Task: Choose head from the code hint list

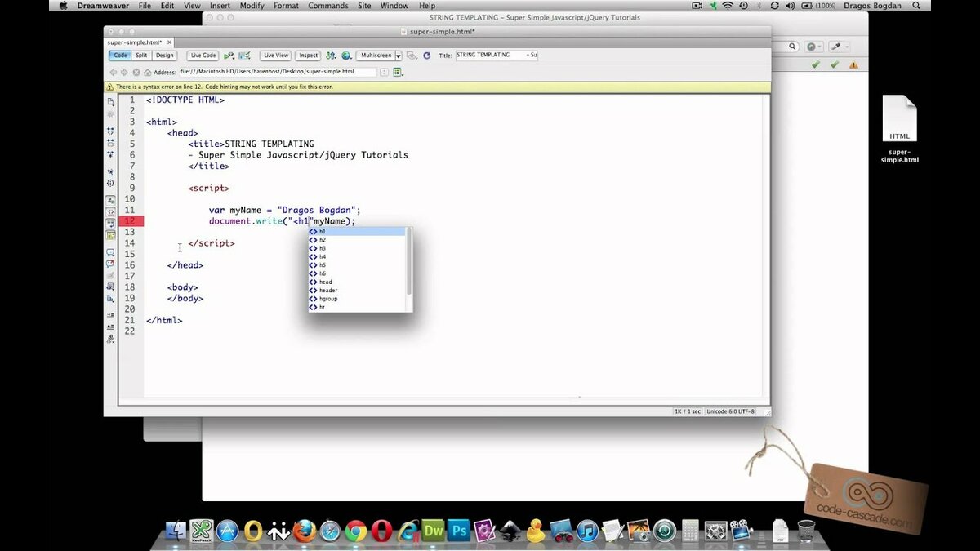Action: tap(356, 282)
